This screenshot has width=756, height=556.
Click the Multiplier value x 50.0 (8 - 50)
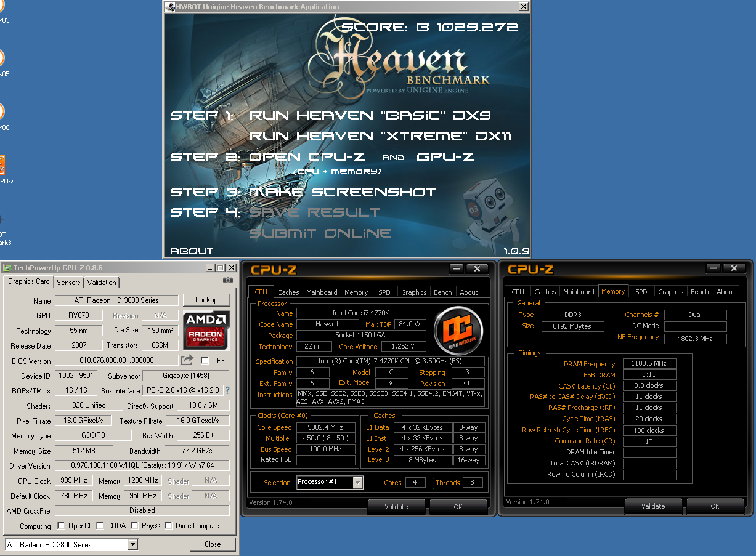[326, 438]
